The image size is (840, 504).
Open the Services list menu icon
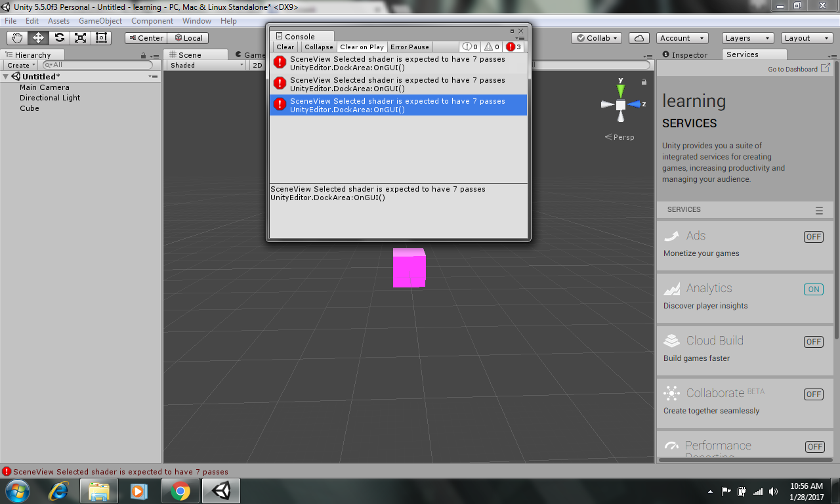point(819,211)
